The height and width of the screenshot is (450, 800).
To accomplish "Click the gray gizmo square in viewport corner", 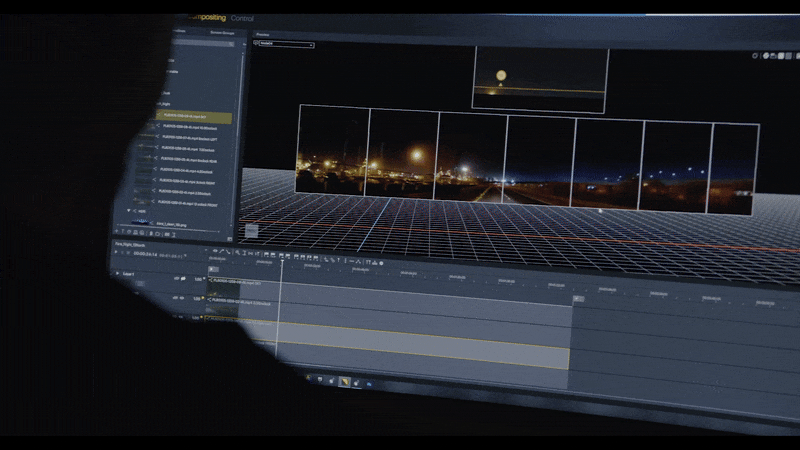I will (x=252, y=231).
